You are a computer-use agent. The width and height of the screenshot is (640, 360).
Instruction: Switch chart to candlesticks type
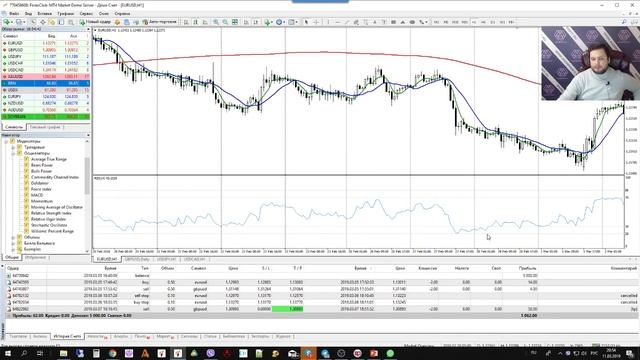(x=196, y=22)
